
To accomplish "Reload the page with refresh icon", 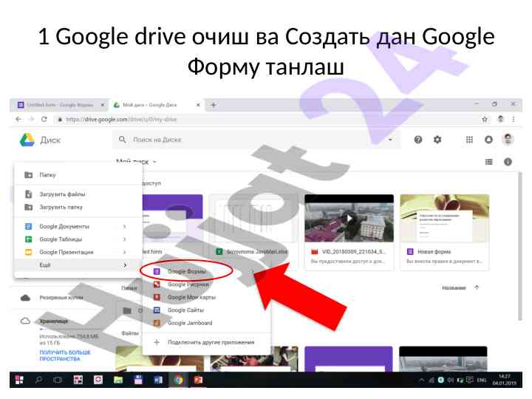I will coord(44,119).
